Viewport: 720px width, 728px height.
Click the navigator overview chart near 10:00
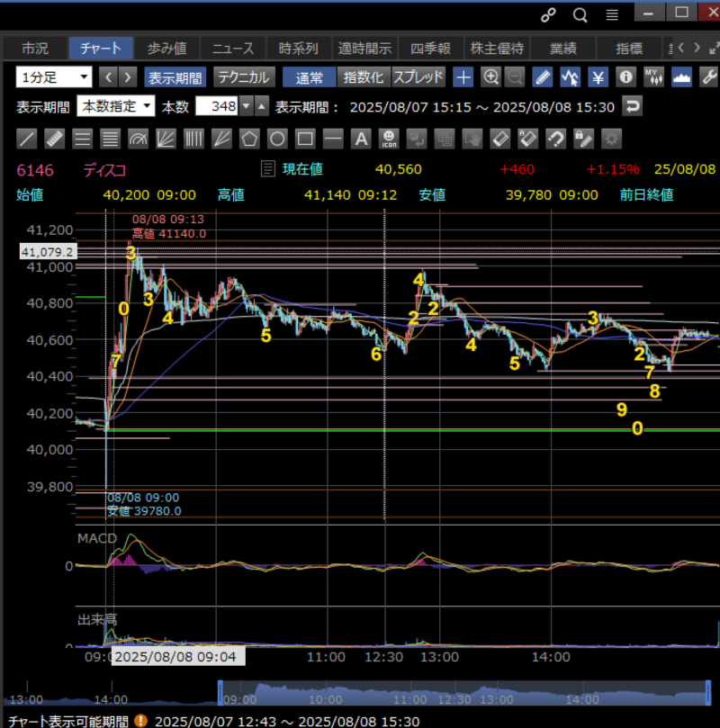click(x=326, y=693)
